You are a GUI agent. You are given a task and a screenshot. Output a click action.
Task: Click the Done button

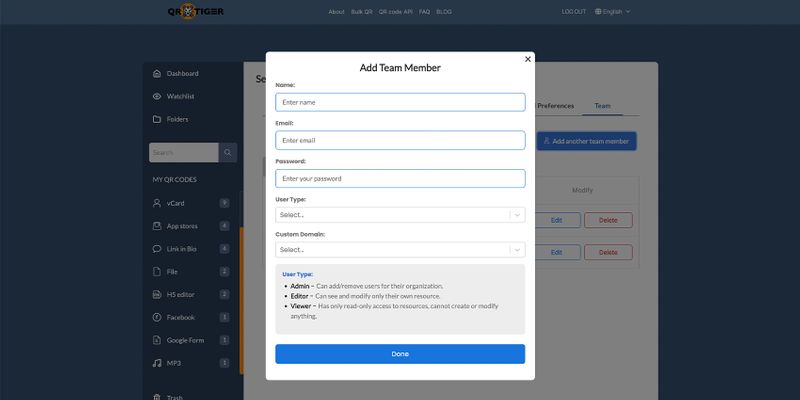pyautogui.click(x=400, y=354)
